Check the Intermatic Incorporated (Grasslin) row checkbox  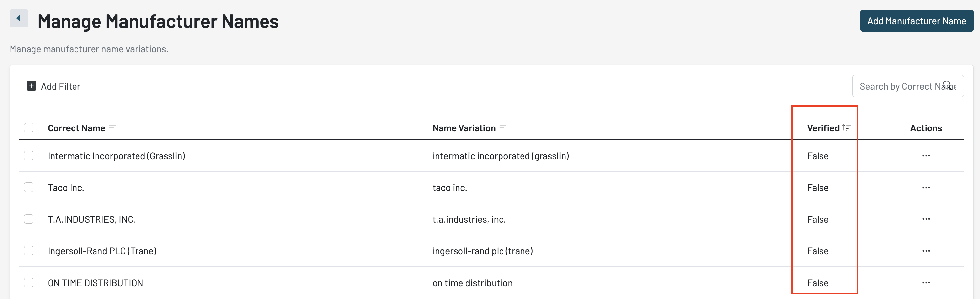point(29,156)
